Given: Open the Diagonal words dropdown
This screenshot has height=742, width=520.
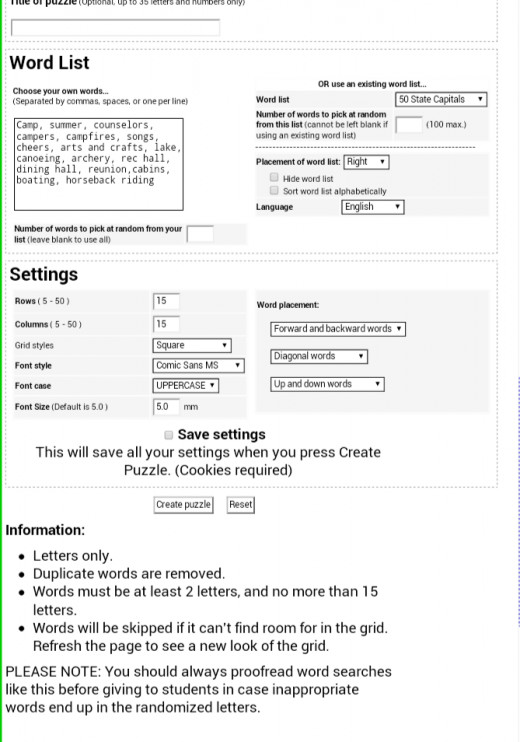Looking at the screenshot, I should (x=319, y=356).
